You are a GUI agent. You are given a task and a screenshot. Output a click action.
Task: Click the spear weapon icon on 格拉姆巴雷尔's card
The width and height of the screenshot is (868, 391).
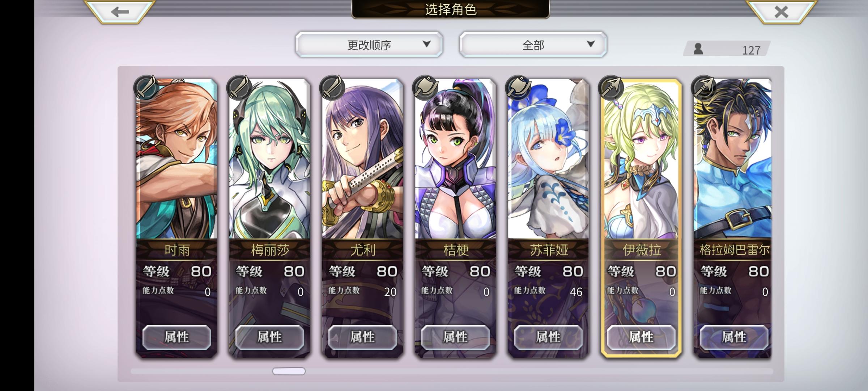click(704, 88)
